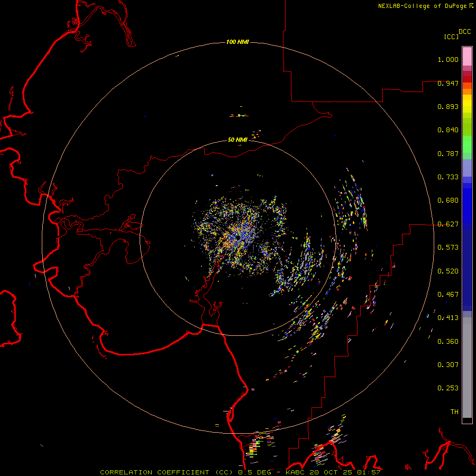
Task: Click the bright green segment of the color bar
Action: [x=467, y=144]
